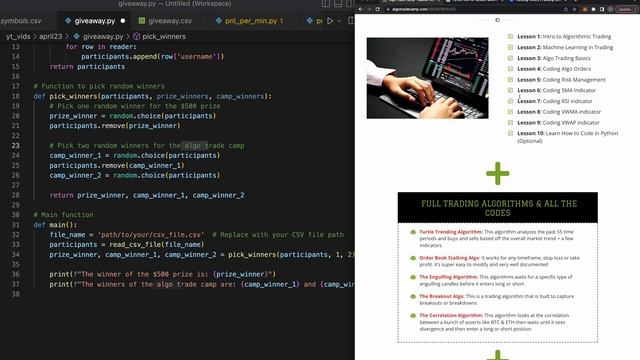Click line number 31 in the gutter
The height and width of the screenshot is (360, 640).
pos(16,225)
